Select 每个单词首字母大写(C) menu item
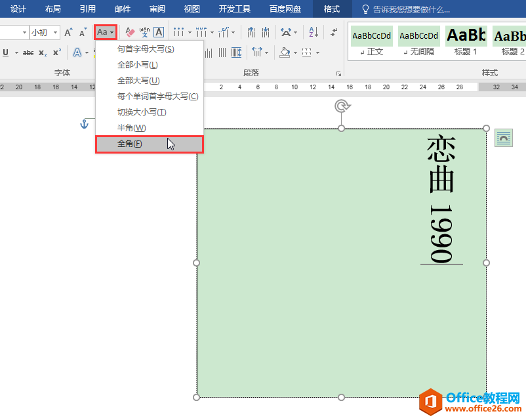Image resolution: width=526 pixels, height=420 pixels. (150, 96)
